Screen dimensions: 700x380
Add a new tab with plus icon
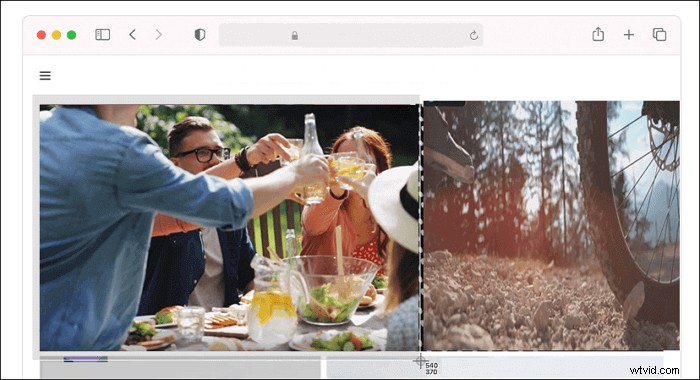[x=629, y=34]
